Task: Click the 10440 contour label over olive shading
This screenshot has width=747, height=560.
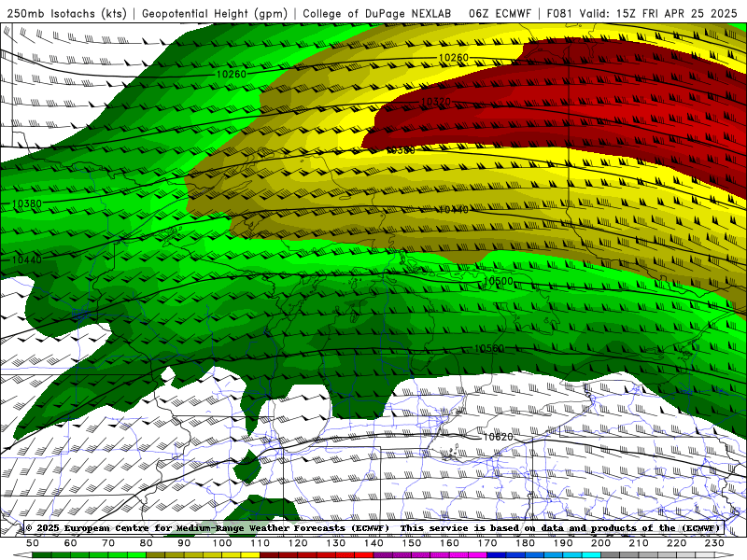Action: 453,209
